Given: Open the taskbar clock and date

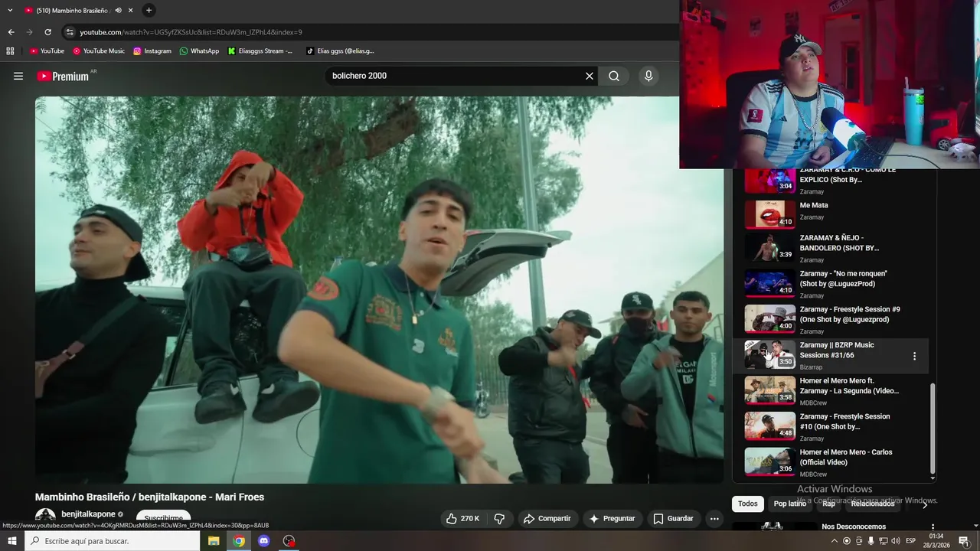Looking at the screenshot, I should click(936, 541).
